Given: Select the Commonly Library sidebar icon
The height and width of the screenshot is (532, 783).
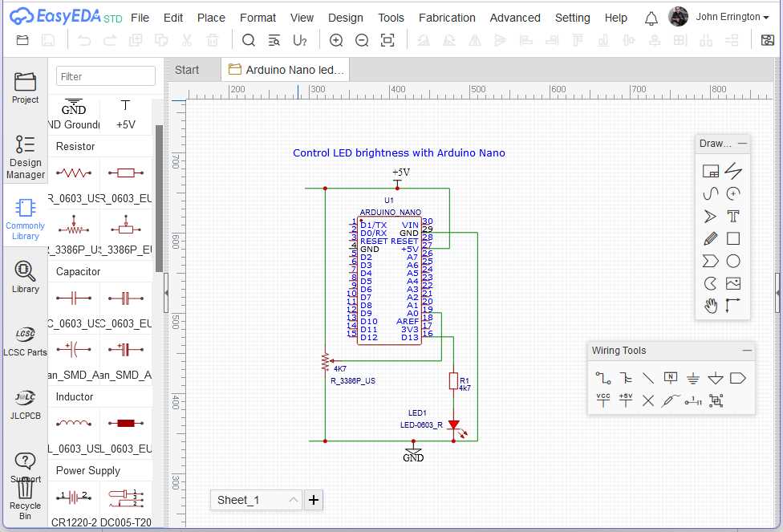Looking at the screenshot, I should [x=25, y=219].
